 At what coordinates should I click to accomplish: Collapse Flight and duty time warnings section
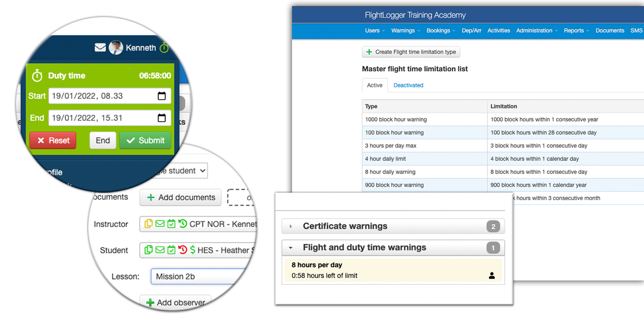[x=393, y=247]
